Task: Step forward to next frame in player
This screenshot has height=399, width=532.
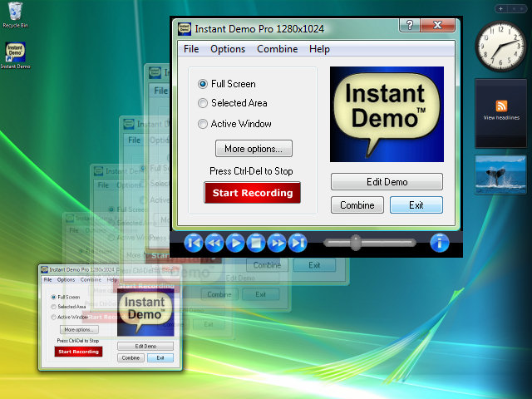Action: pos(298,243)
